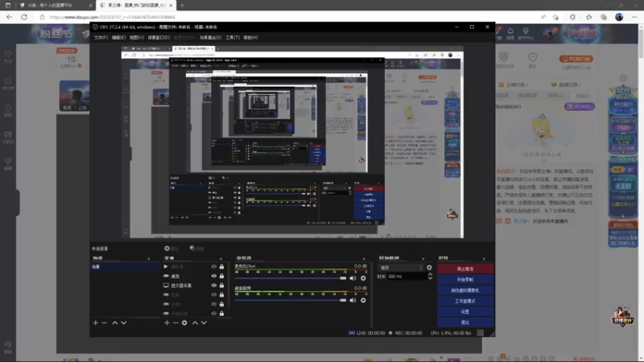
Task: Increase transition duration with the up arrow
Action: pyautogui.click(x=430, y=274)
